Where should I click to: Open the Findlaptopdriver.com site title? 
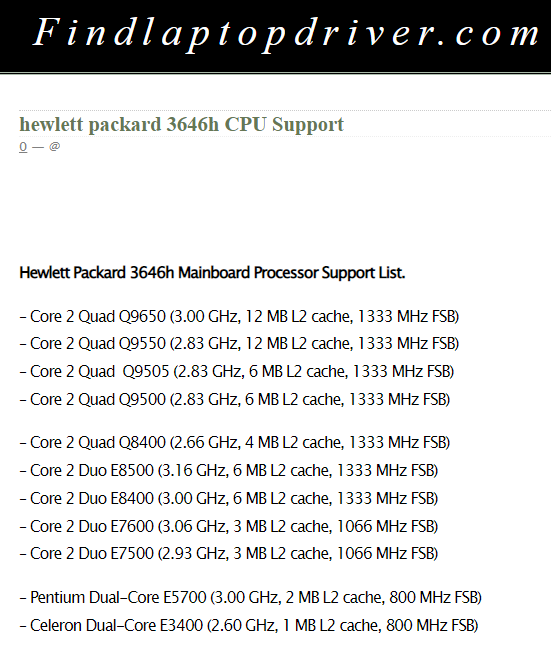coord(286,35)
